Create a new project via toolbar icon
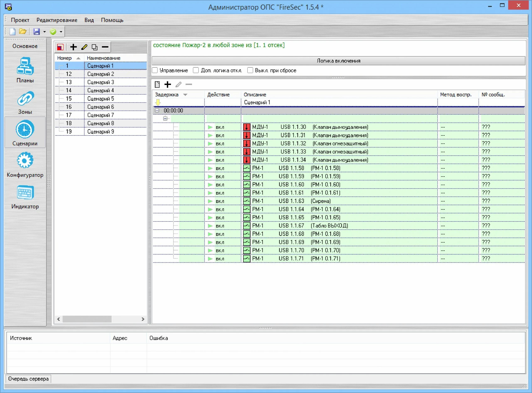 click(12, 31)
